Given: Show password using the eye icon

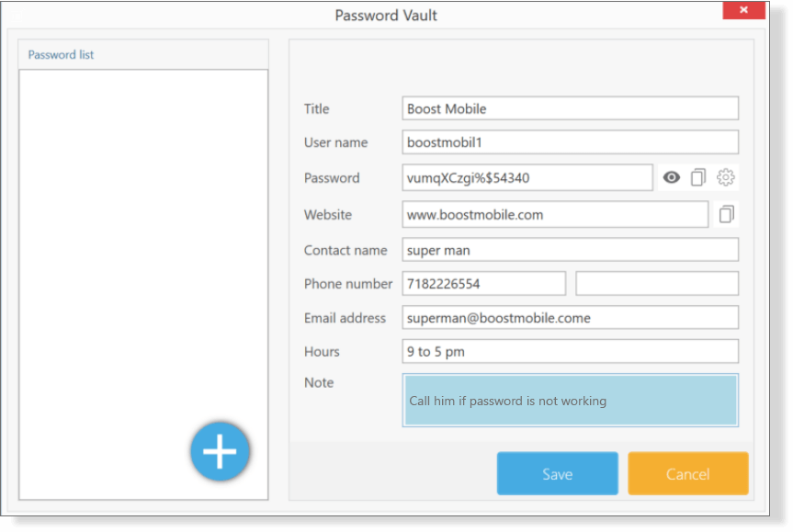Looking at the screenshot, I should click(x=672, y=177).
